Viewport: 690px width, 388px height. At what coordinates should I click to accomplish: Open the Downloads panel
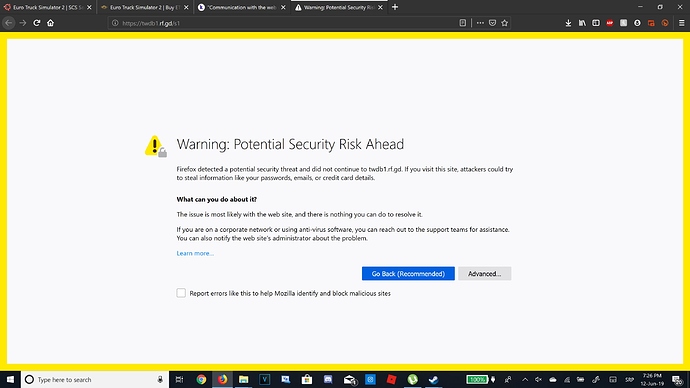pyautogui.click(x=568, y=23)
